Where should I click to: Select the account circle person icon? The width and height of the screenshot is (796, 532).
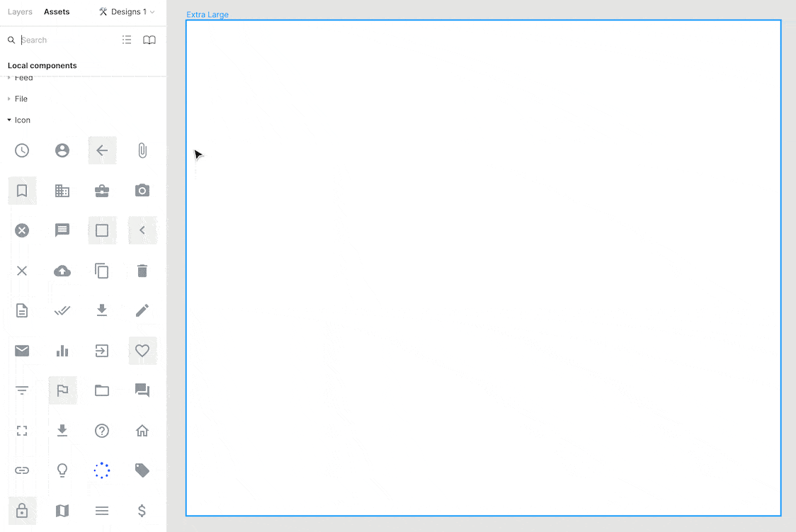tap(62, 150)
